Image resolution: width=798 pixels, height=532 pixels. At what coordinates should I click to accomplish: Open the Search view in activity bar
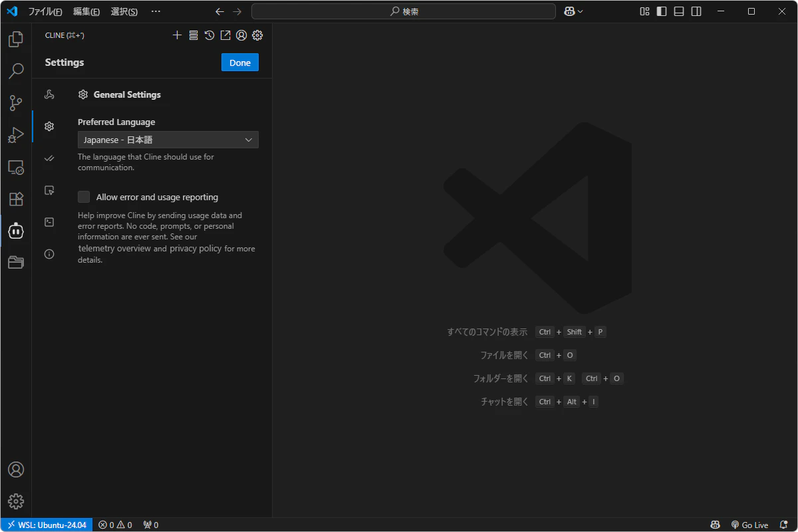pyautogui.click(x=16, y=70)
